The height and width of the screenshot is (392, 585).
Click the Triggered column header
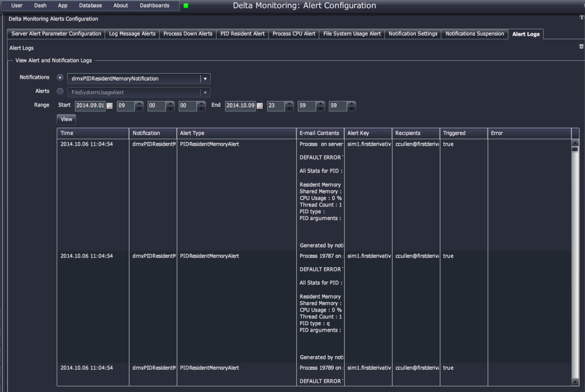pyautogui.click(x=464, y=133)
